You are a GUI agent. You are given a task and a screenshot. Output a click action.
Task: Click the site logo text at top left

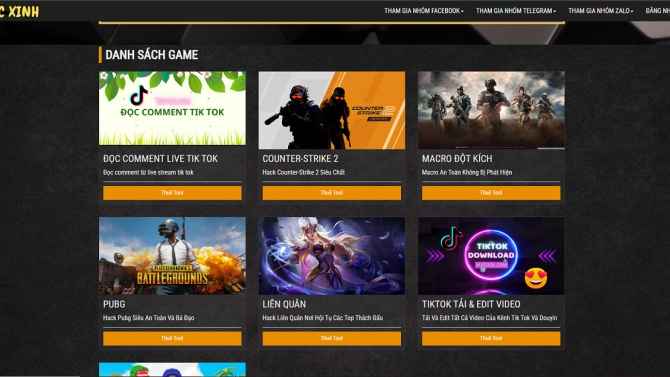pos(19,12)
